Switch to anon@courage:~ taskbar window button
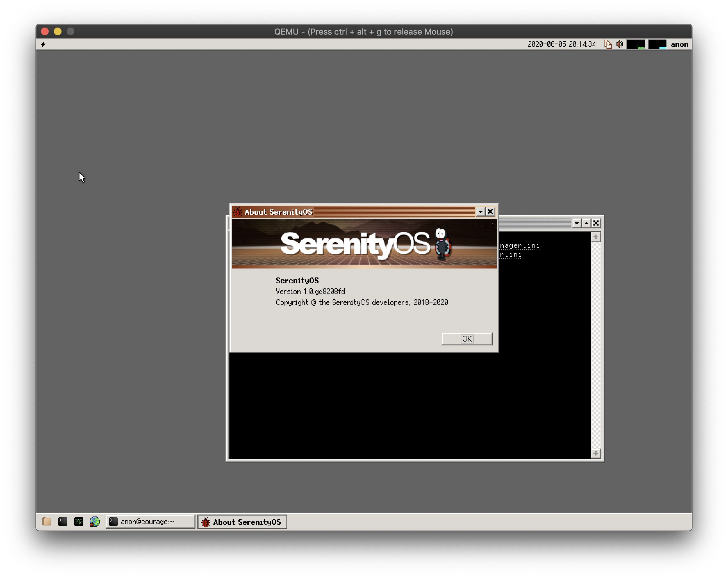 151,522
